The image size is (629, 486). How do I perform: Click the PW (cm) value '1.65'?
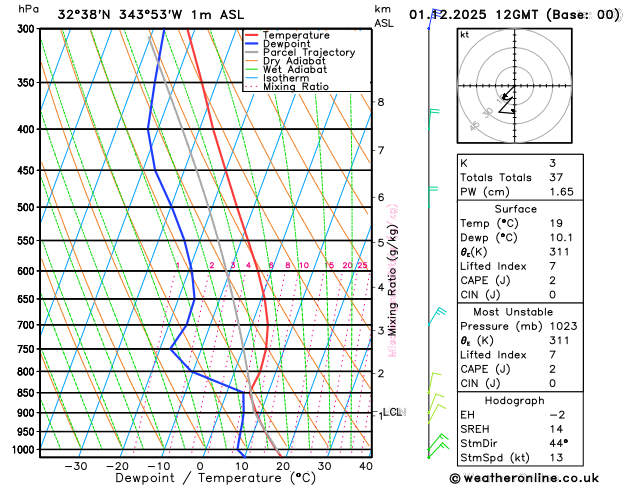tap(562, 192)
